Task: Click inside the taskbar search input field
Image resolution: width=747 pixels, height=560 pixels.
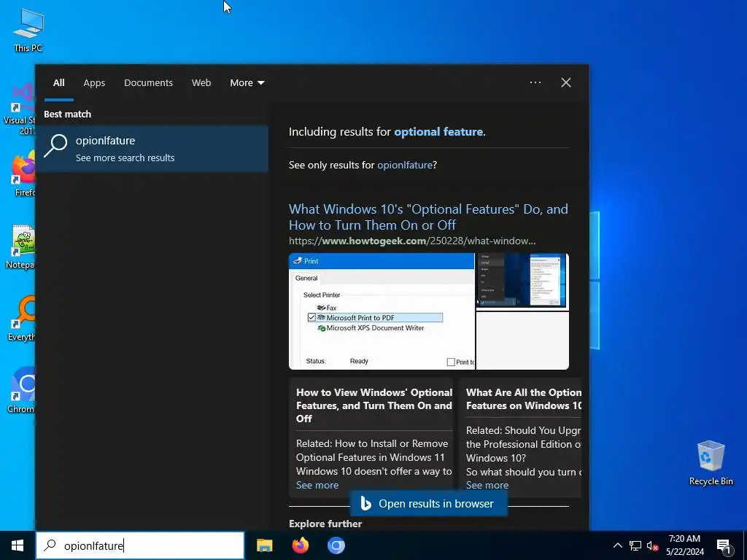Action: 140,545
